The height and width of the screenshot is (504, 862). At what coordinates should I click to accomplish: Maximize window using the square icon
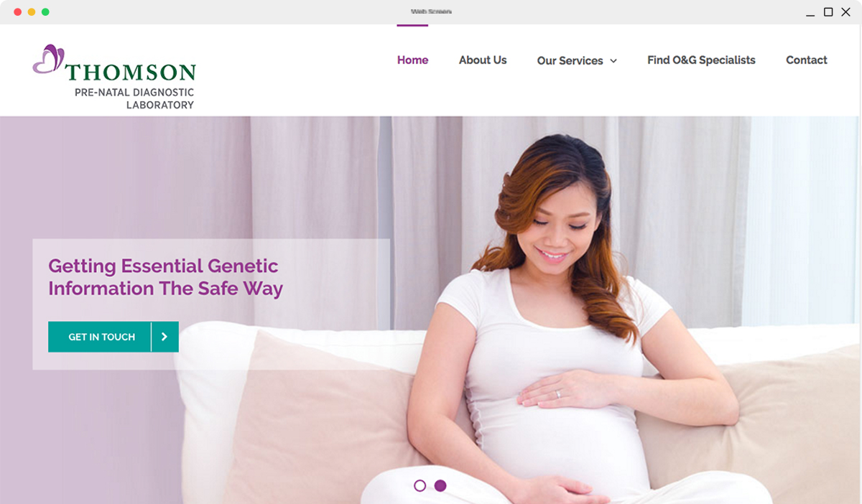click(x=828, y=12)
